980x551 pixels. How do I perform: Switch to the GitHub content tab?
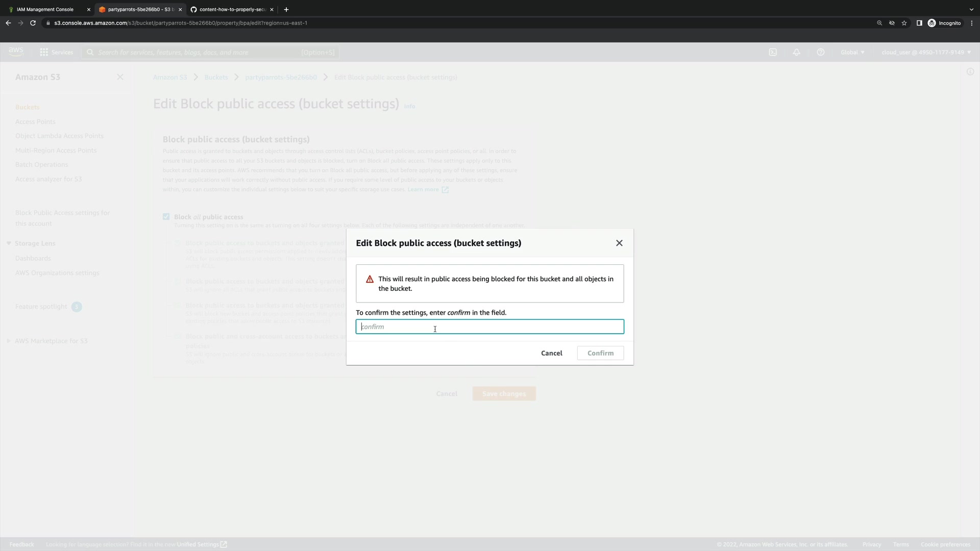coord(232,9)
